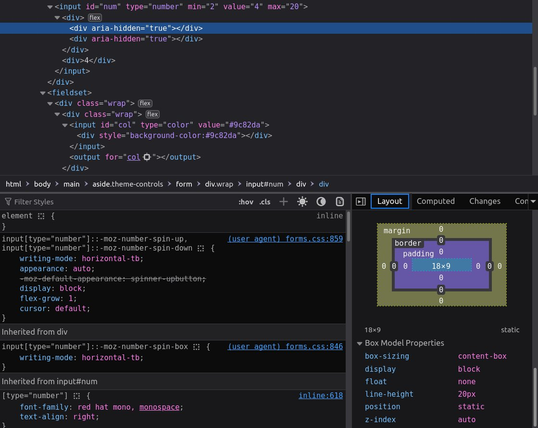The width and height of the screenshot is (538, 428).
Task: Collapse the first div class="wrap" node
Action: click(x=50, y=103)
